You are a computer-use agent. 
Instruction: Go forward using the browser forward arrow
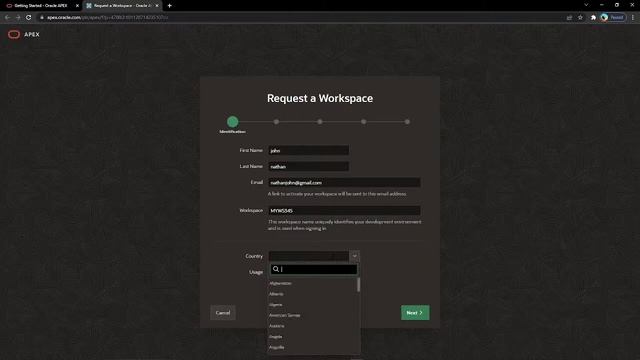[x=18, y=17]
